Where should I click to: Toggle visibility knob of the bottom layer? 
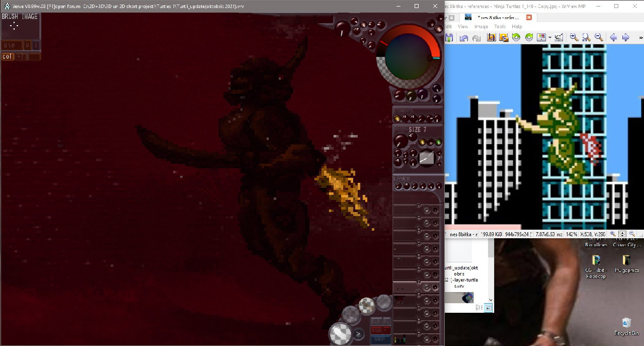(x=427, y=339)
